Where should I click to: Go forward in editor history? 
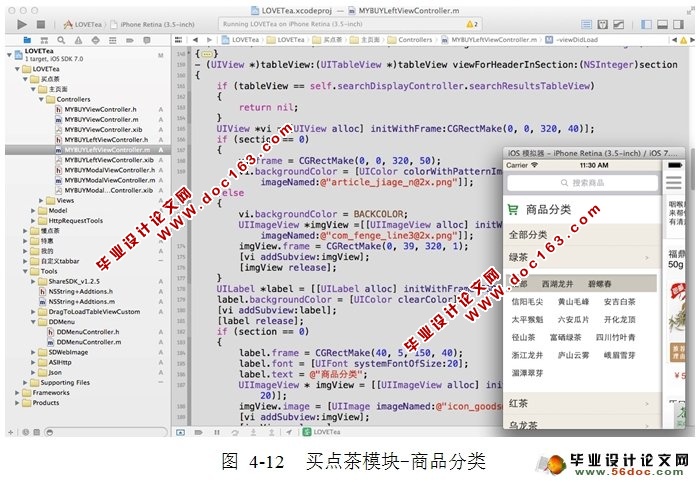pyautogui.click(x=209, y=40)
